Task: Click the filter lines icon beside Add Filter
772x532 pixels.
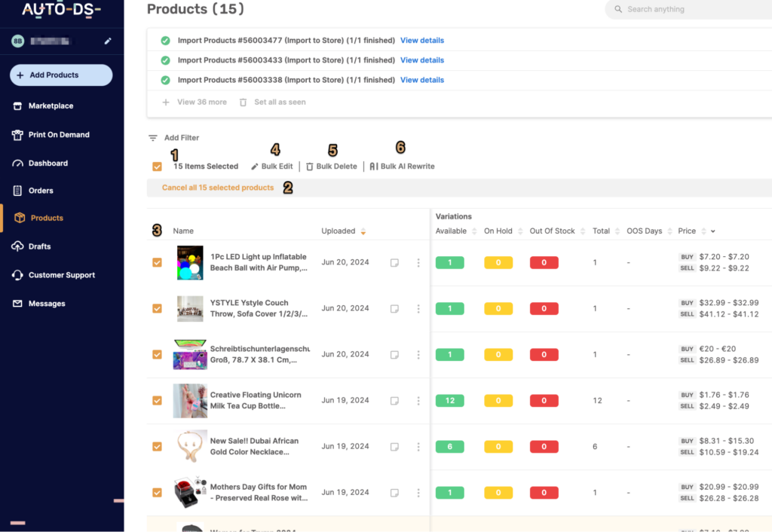Action: pyautogui.click(x=153, y=138)
